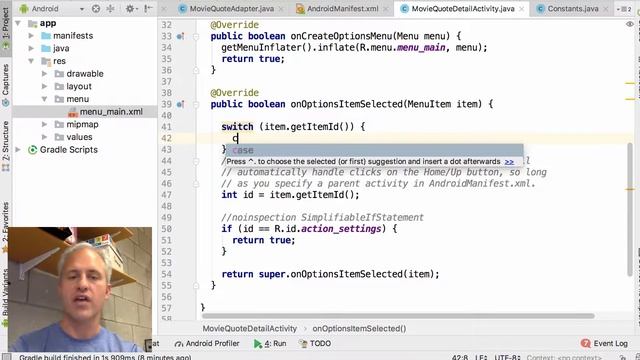Expand the drawable folder

point(44,74)
